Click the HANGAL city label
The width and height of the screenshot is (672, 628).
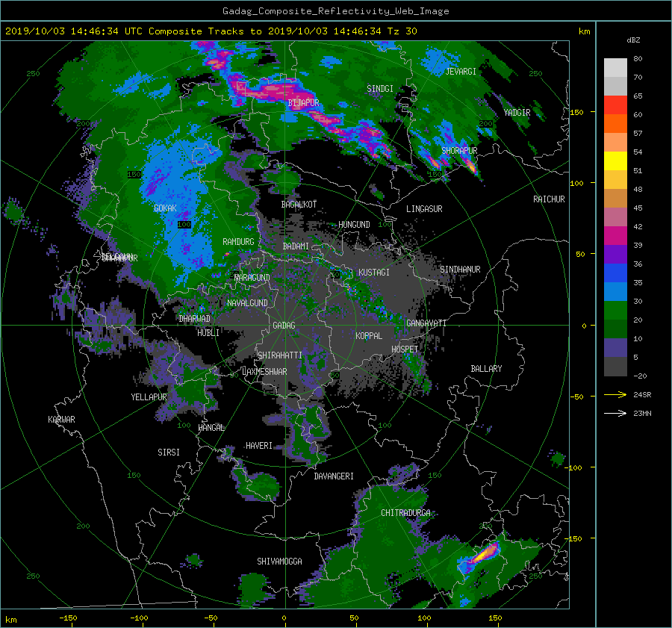coord(211,428)
